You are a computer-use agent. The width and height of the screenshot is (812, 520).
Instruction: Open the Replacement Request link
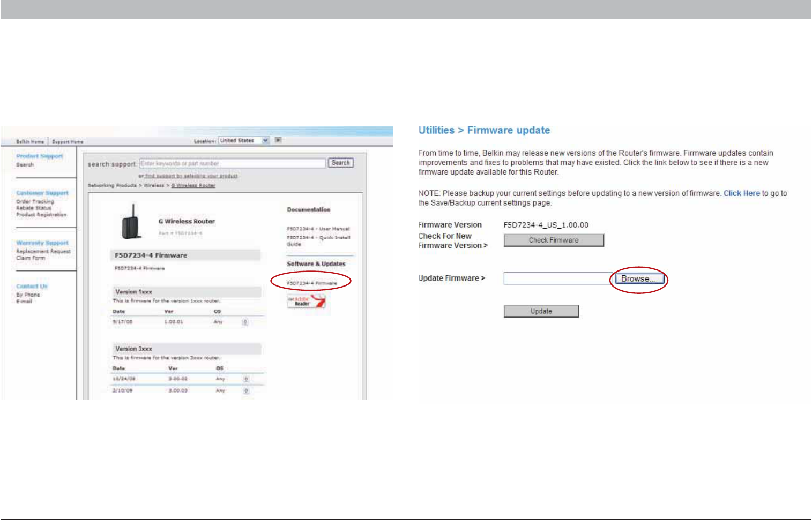click(43, 252)
